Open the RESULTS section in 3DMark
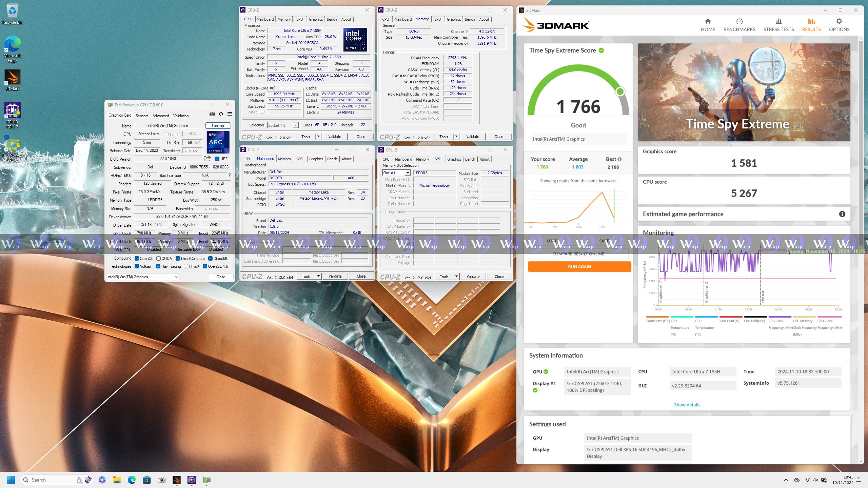 (x=811, y=25)
